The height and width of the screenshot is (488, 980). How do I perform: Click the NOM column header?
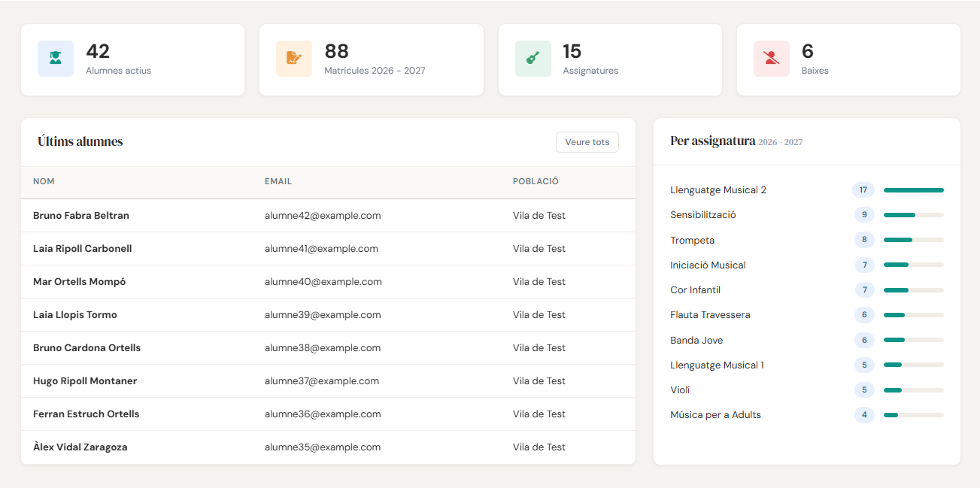44,181
